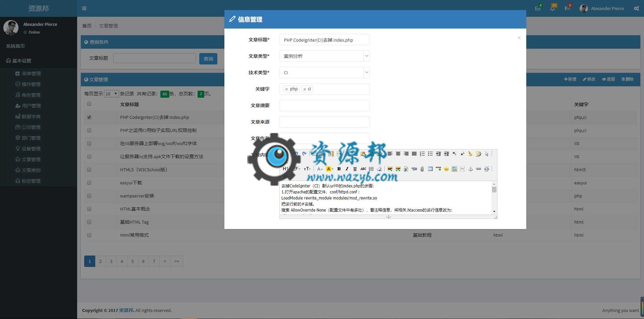Uncheck the PHP CodeIgniter(CI) row checkbox
The width and height of the screenshot is (644, 319).
click(89, 117)
